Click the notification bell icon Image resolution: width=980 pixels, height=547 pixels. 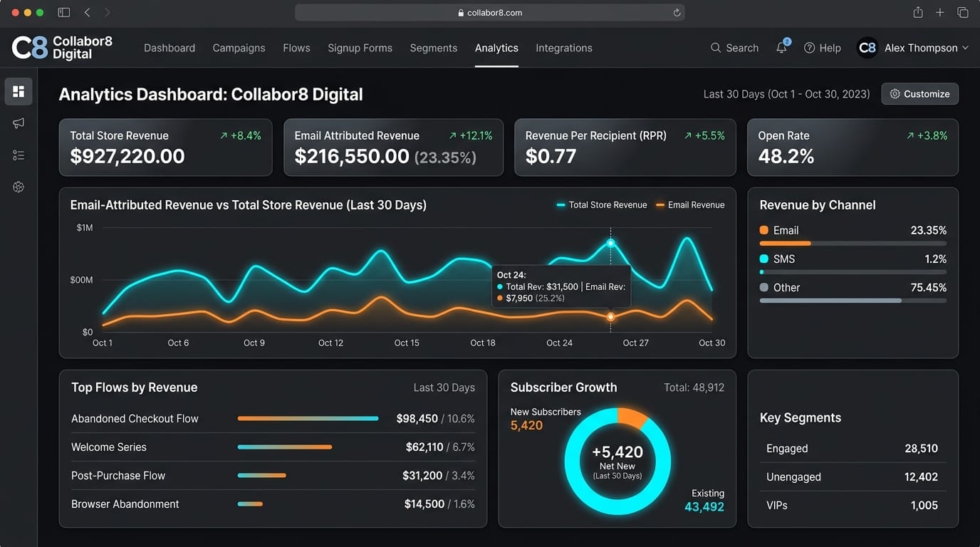click(782, 48)
